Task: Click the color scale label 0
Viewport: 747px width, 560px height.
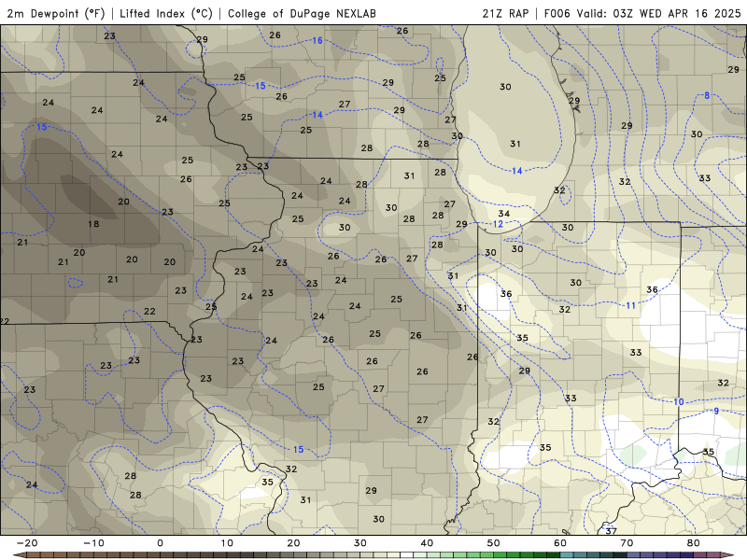Action: 160,543
